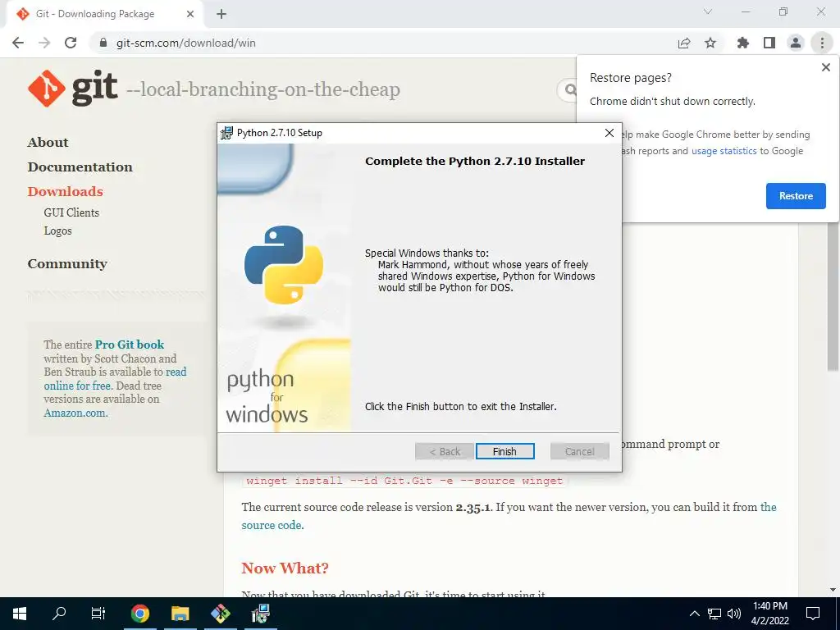Screen dimensions: 840x630
Task: Click the winget install command text
Action: (x=404, y=481)
